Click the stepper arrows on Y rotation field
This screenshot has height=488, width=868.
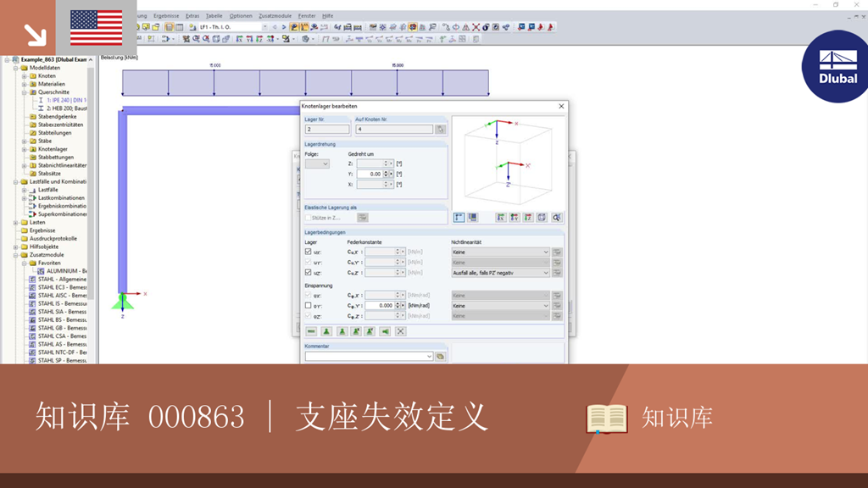click(x=386, y=174)
